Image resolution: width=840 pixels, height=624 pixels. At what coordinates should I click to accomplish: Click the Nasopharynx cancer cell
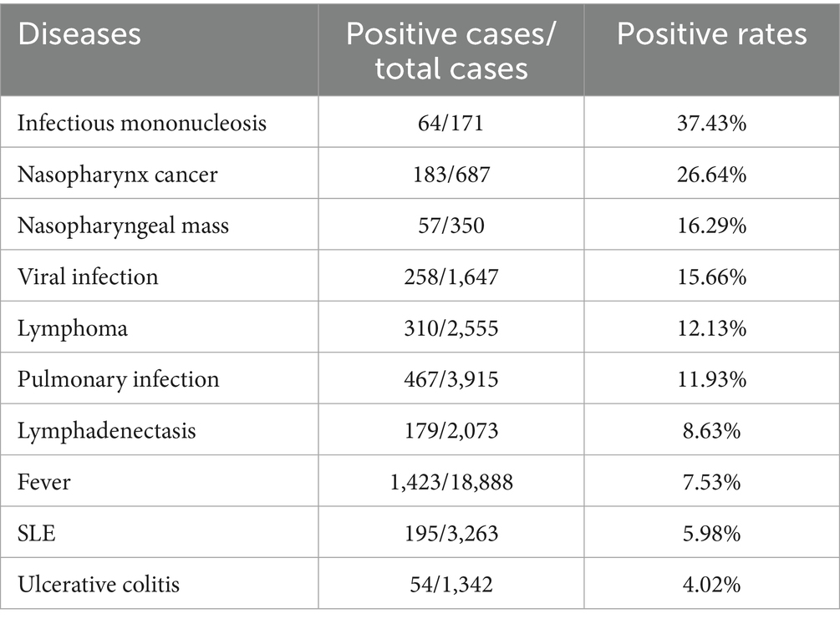[x=118, y=175]
